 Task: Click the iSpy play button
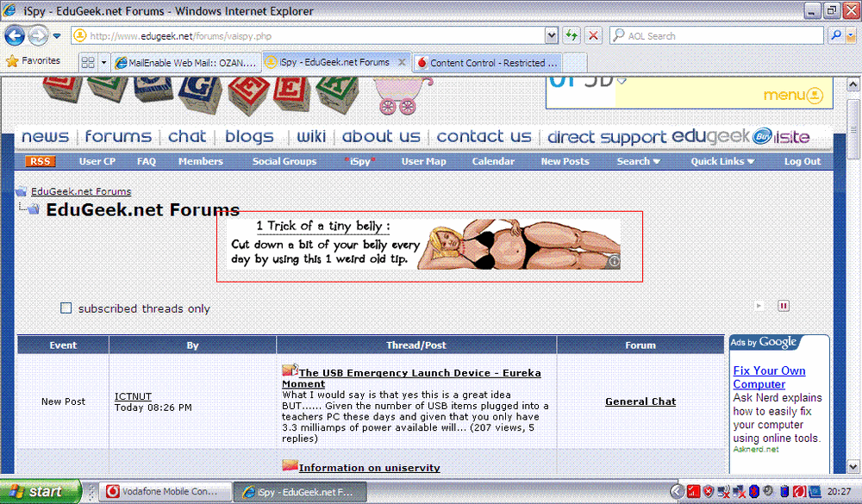pos(759,306)
